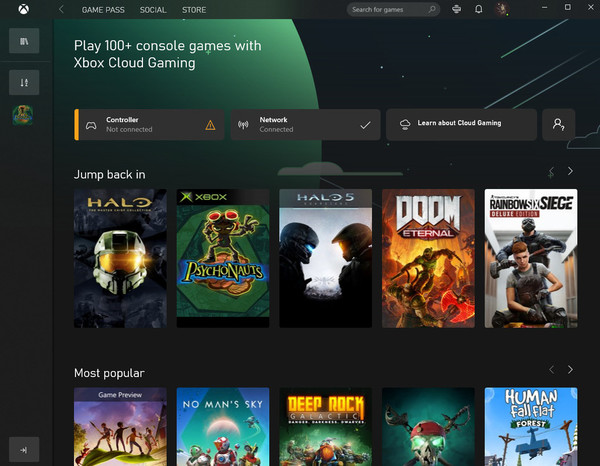Screen dimensions: 600x466
Task: Open the sort/queue sidebar icon
Action: (24, 82)
